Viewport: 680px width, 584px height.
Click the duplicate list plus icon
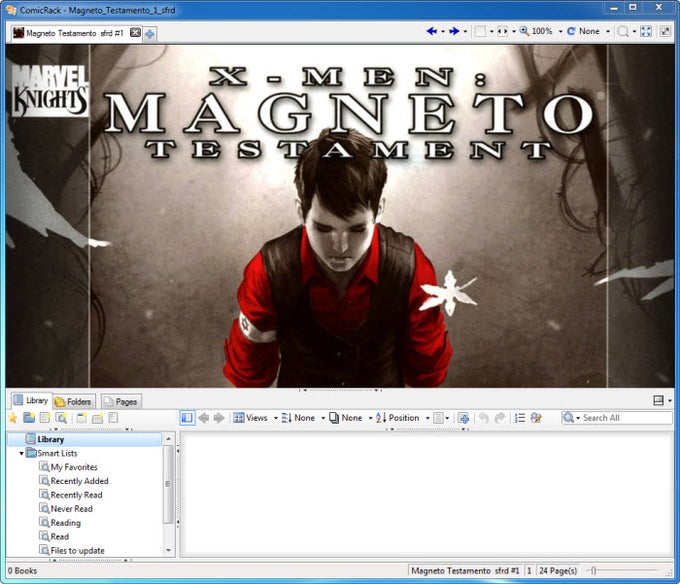click(x=463, y=418)
